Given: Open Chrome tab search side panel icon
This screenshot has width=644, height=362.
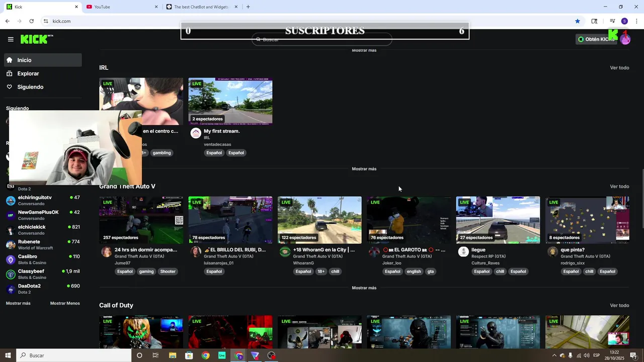Looking at the screenshot, I should click(x=594, y=21).
